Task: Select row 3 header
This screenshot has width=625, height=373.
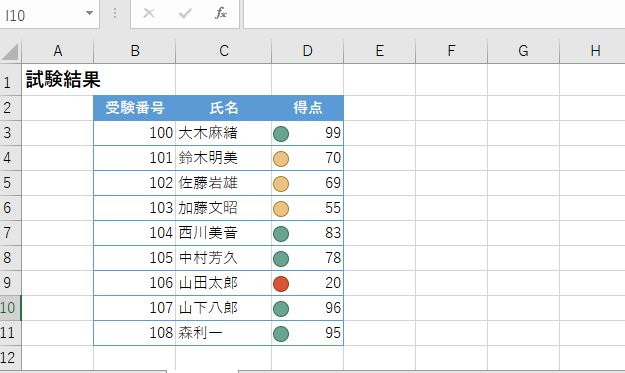Action: pyautogui.click(x=10, y=133)
